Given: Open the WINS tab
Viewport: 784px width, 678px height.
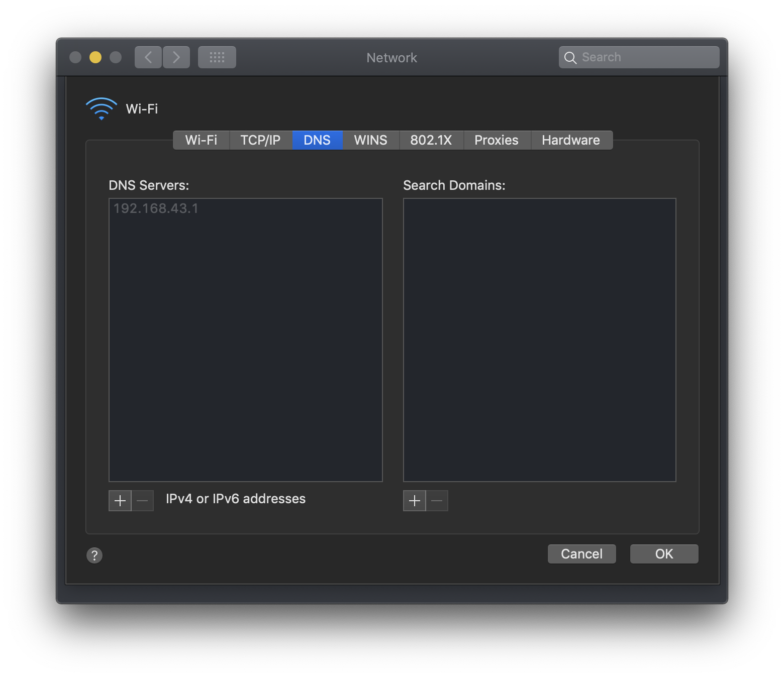Looking at the screenshot, I should (371, 140).
